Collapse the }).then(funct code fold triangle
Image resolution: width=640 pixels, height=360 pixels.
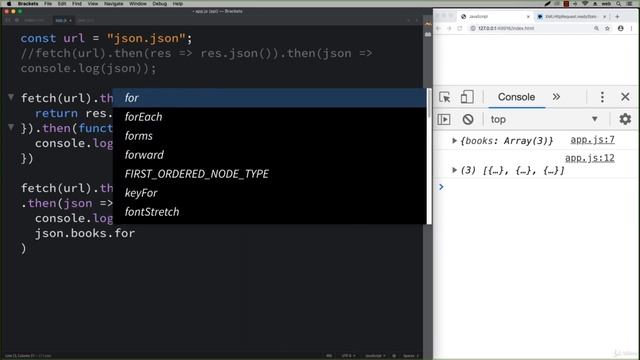click(x=11, y=127)
